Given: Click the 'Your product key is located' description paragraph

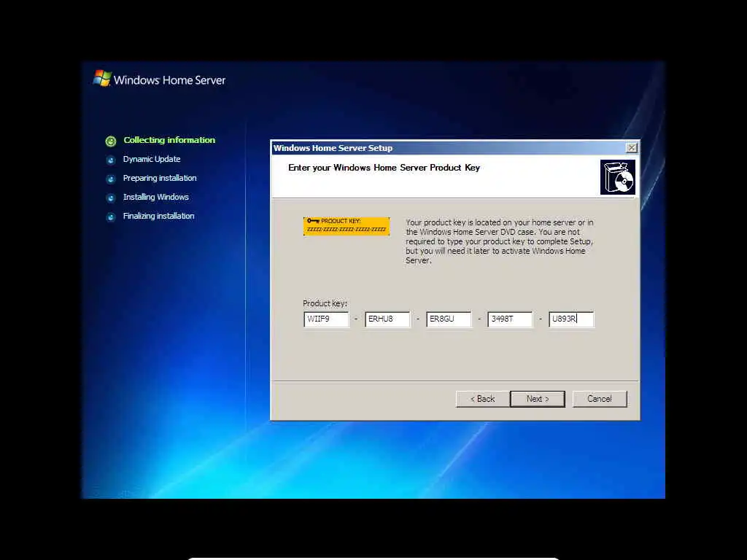Looking at the screenshot, I should pos(500,241).
